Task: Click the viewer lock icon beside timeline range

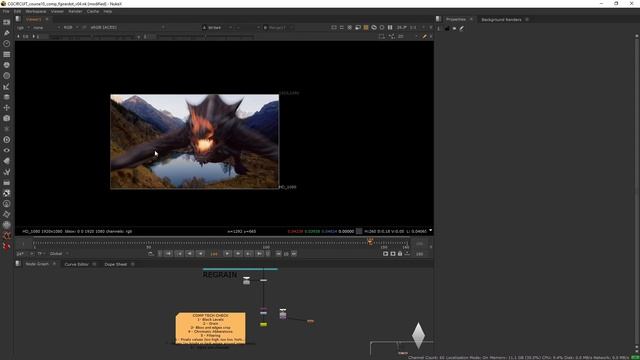Action: (400, 254)
